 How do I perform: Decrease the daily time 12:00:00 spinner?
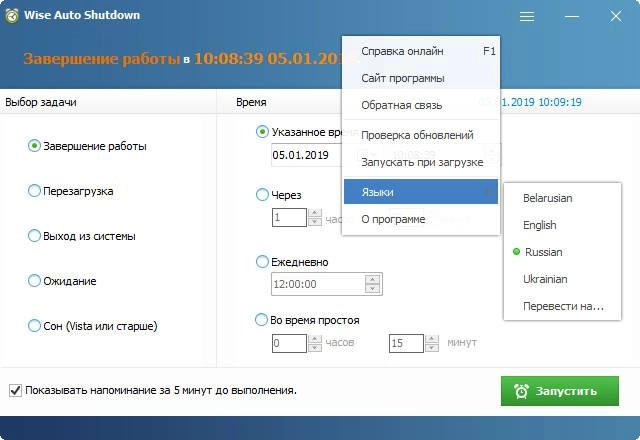pos(372,289)
